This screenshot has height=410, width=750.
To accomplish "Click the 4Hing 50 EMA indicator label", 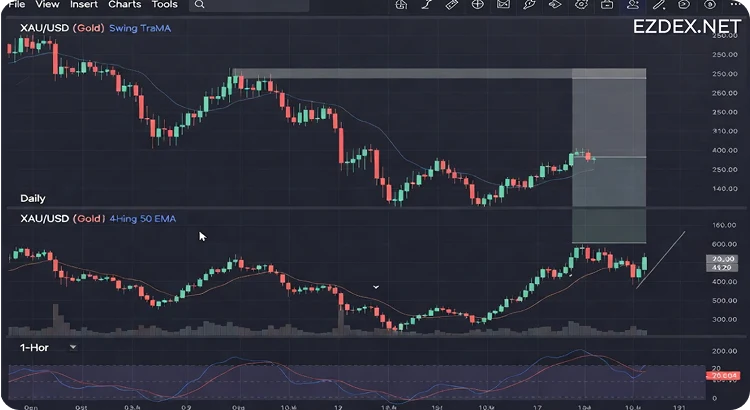I will pyautogui.click(x=143, y=219).
